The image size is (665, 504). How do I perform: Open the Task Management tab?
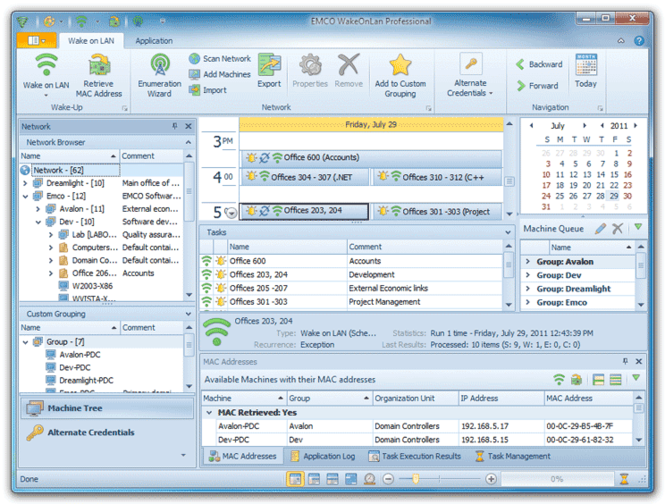pos(513,456)
